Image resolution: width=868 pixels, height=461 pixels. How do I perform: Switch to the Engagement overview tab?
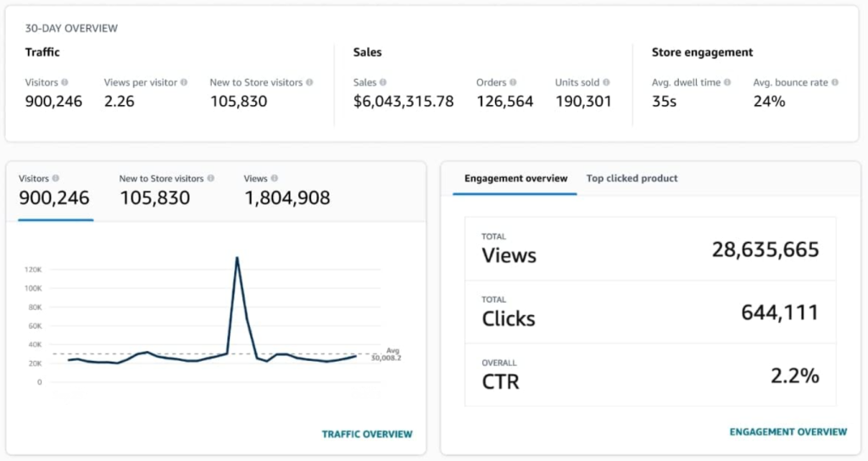coord(515,179)
